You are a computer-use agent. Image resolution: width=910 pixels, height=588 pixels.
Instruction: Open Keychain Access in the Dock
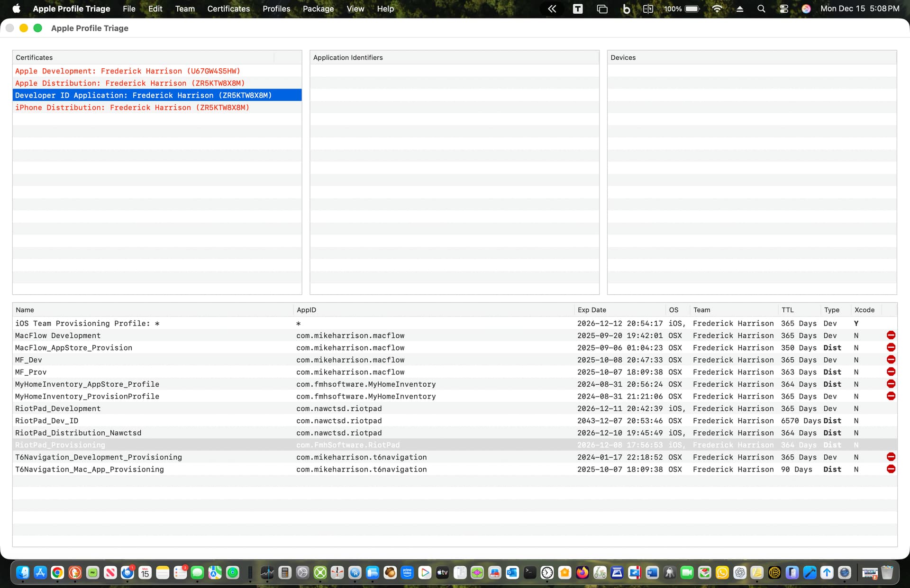[670, 573]
